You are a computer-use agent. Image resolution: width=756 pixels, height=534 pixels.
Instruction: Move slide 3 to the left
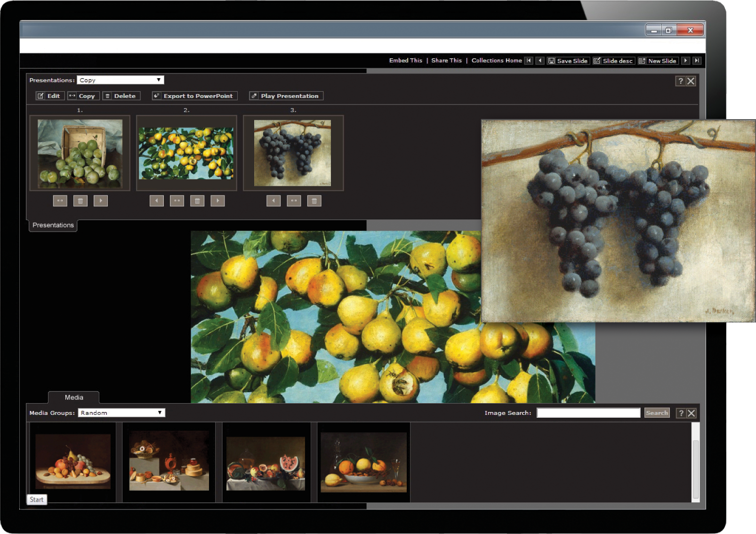pos(273,201)
